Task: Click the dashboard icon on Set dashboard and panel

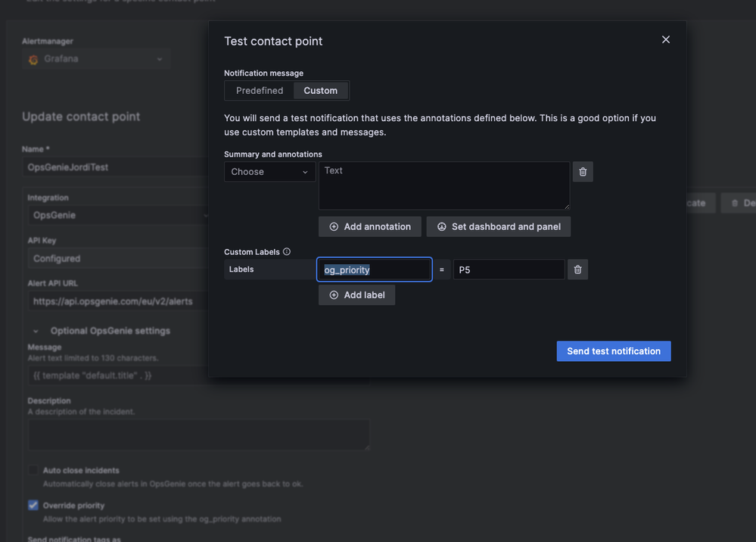Action: pos(442,226)
